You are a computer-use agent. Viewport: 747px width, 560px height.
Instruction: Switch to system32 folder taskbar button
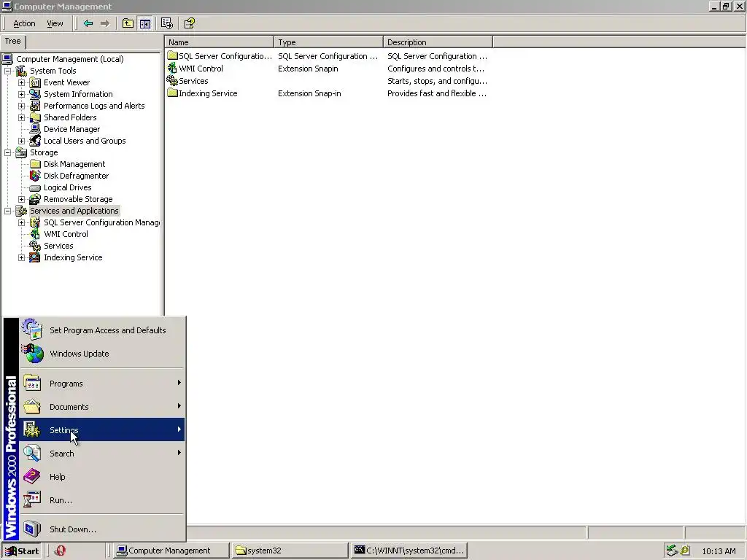tap(290, 551)
